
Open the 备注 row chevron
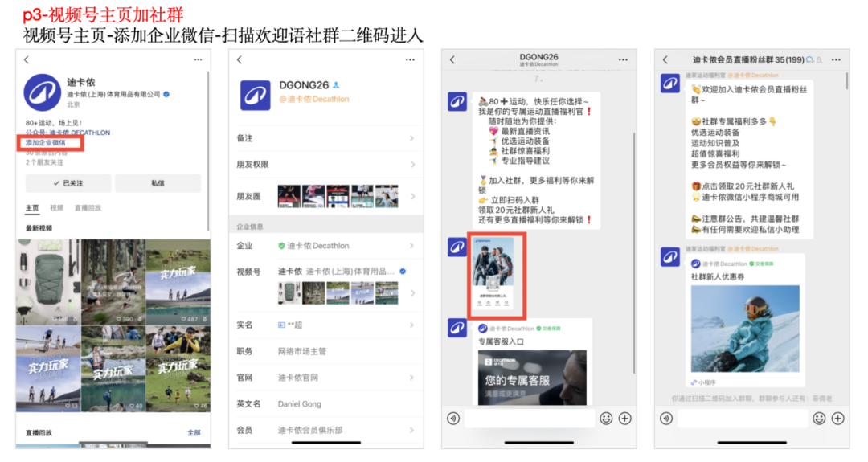[411, 138]
